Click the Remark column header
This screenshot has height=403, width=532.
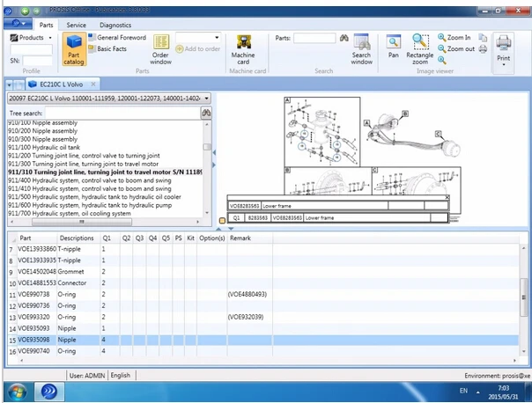(240, 238)
